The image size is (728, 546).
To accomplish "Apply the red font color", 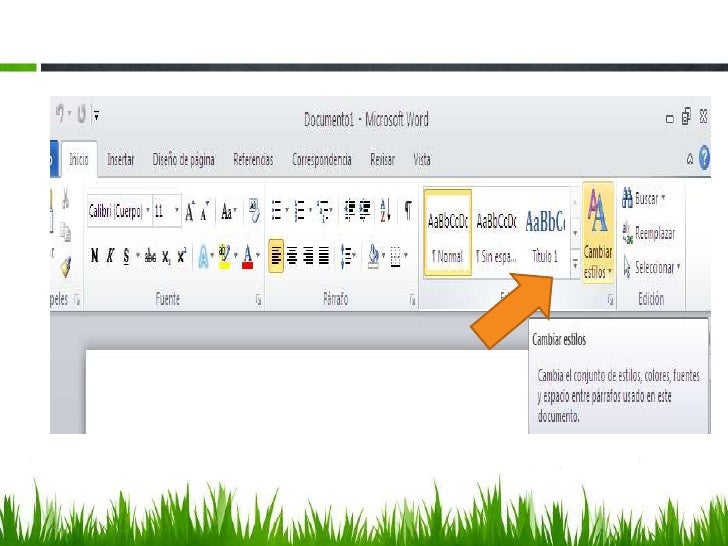I will 247,257.
